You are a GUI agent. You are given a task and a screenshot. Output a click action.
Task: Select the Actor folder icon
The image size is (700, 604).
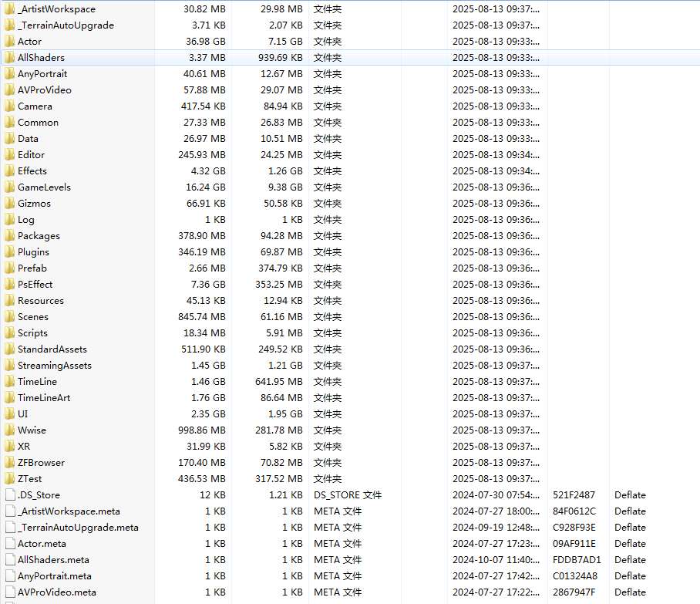(x=9, y=41)
